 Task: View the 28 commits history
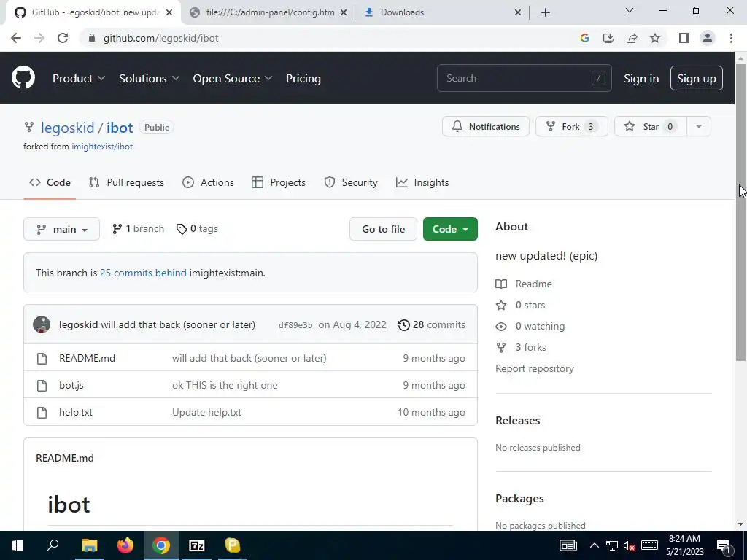coord(432,324)
